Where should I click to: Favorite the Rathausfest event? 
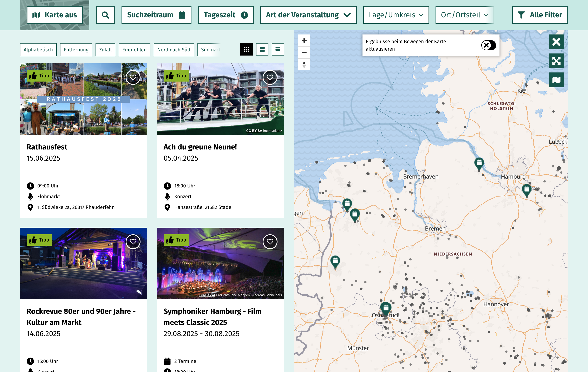point(133,77)
